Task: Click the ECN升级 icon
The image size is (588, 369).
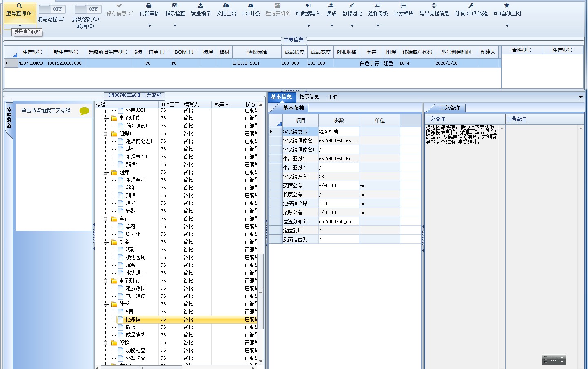Action: (x=251, y=6)
